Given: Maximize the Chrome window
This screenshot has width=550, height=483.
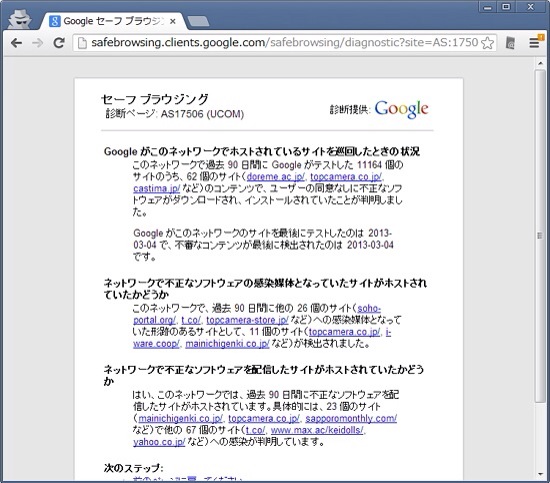Looking at the screenshot, I should pos(507,7).
